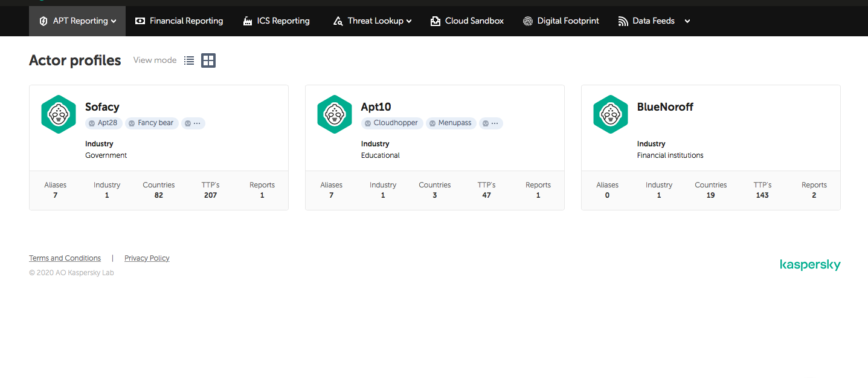Screen dimensions: 868x378
Task: Click the BlueNoroff actor avatar icon
Action: (x=611, y=114)
